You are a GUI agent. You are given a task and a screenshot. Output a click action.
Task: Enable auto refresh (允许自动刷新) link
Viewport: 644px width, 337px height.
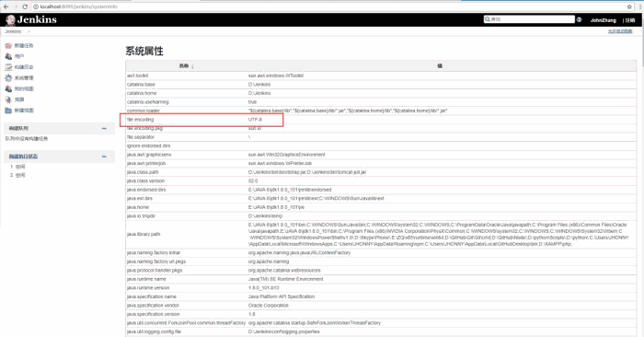pyautogui.click(x=620, y=31)
